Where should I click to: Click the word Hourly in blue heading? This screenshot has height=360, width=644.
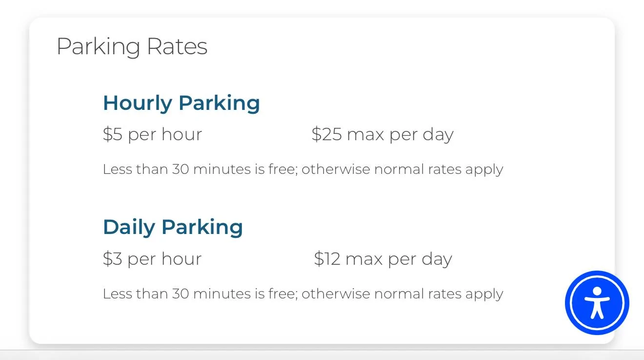click(138, 104)
